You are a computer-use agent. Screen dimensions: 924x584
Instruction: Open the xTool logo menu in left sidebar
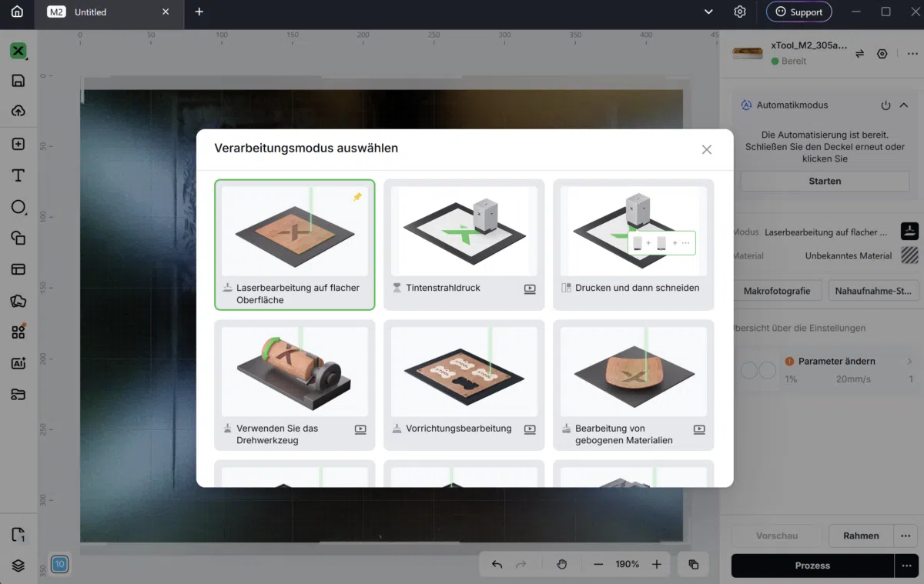click(x=18, y=52)
